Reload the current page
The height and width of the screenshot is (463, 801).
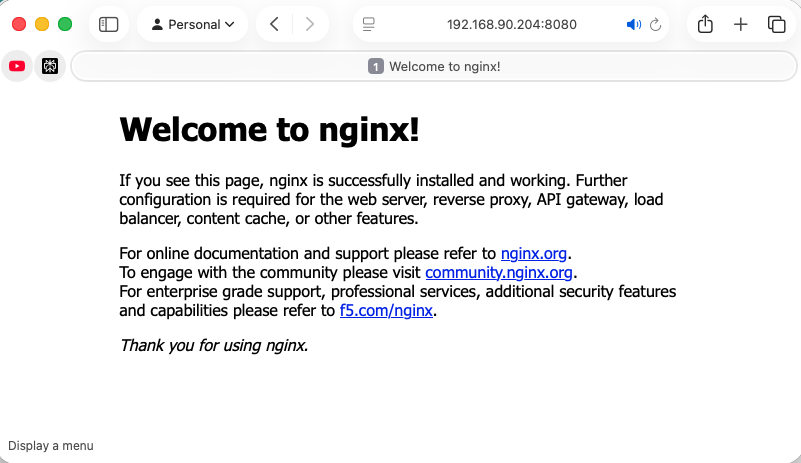(x=656, y=24)
